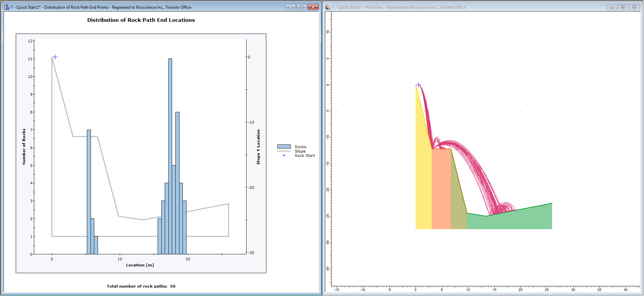
Task: Click the gray Slope line sample in the legend
Action: (x=284, y=151)
